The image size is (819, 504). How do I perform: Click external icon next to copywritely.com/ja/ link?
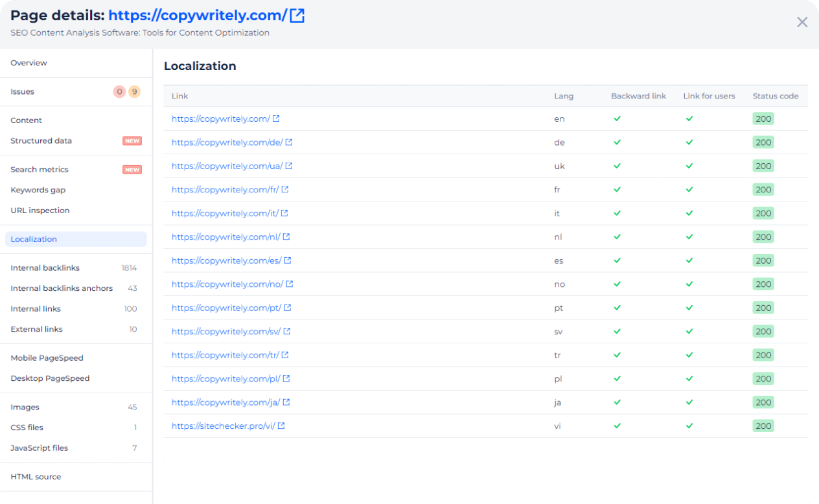coord(286,402)
